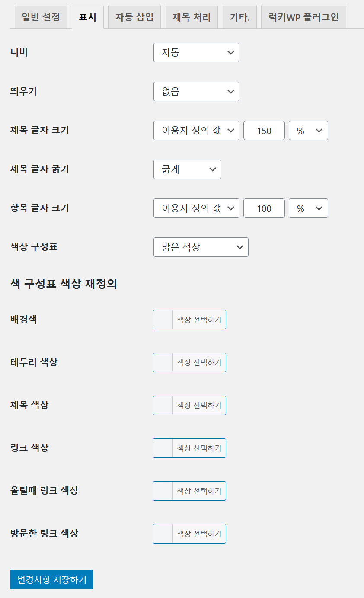
Task: Open the 방문한 링크 색상 color picker
Action: tap(189, 534)
